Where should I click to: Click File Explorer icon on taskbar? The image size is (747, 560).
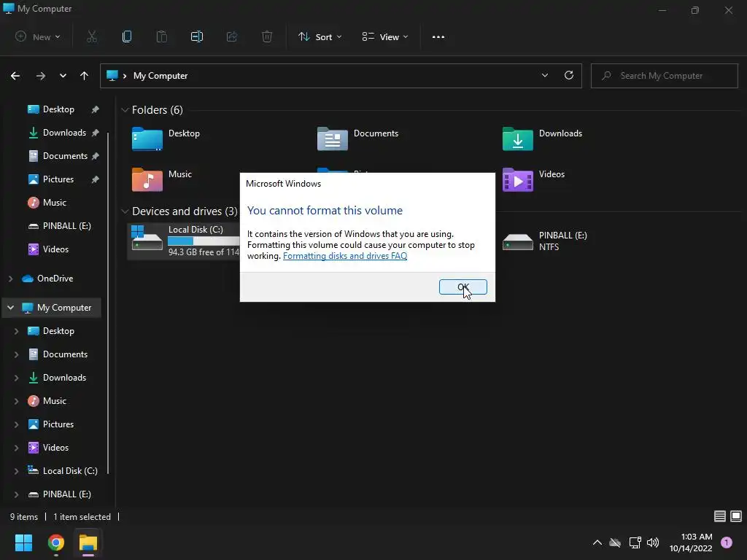(x=88, y=542)
